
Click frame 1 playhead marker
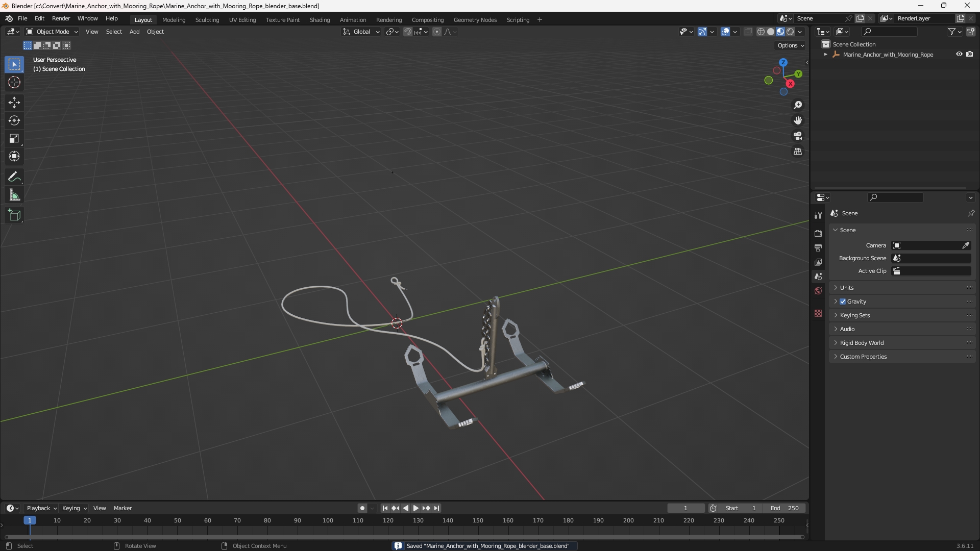(30, 520)
